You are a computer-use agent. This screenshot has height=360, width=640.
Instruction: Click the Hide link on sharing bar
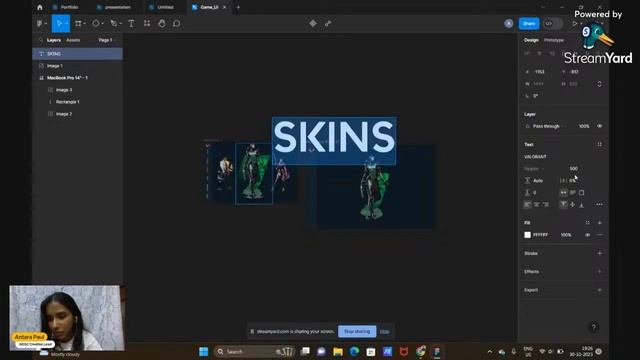click(384, 331)
